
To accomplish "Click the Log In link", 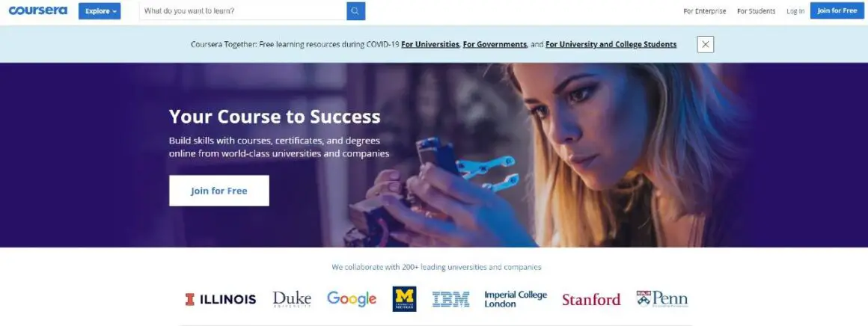I will click(x=795, y=11).
